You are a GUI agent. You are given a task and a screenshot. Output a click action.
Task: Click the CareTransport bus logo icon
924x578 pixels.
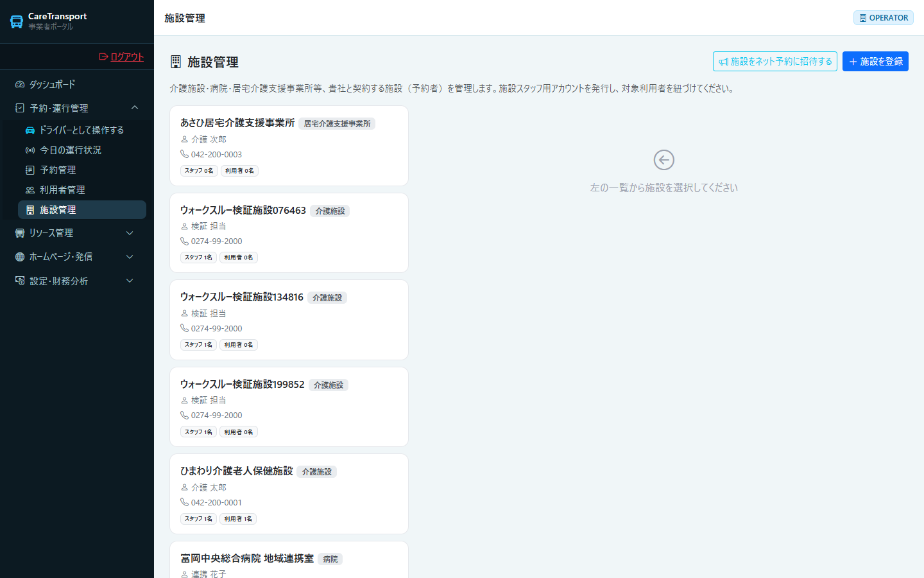17,22
